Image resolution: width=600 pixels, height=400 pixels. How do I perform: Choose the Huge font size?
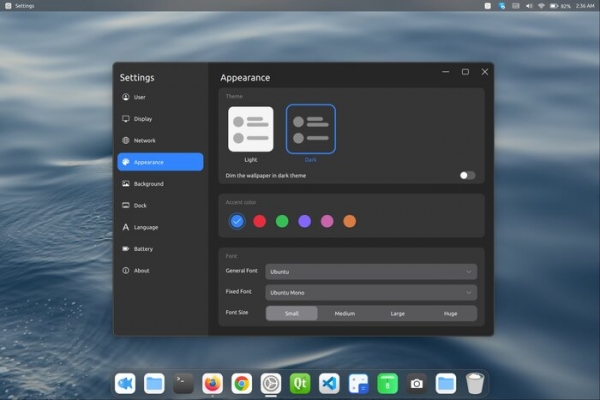click(450, 313)
